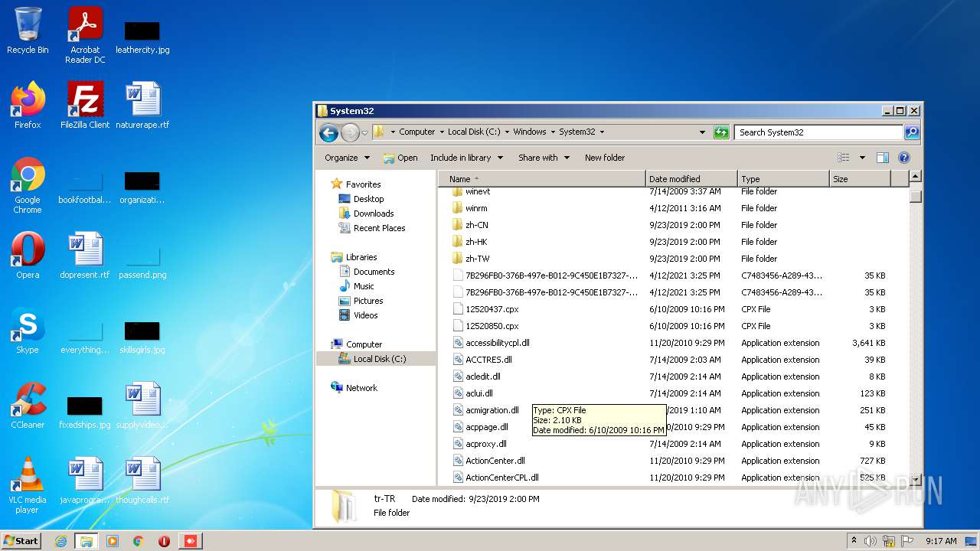
Task: Select Network in navigation pane
Action: tap(361, 388)
